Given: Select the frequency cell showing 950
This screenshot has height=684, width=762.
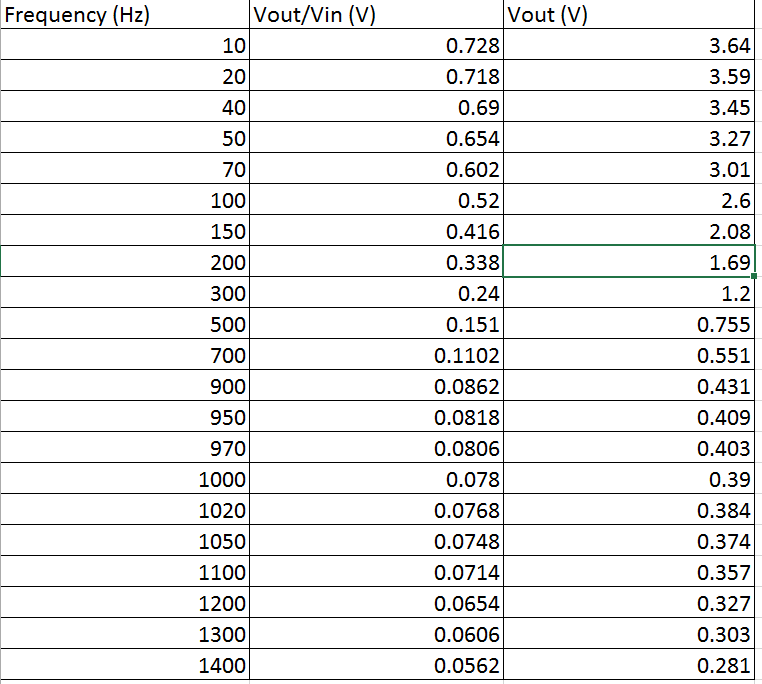Looking at the screenshot, I should pos(124,417).
